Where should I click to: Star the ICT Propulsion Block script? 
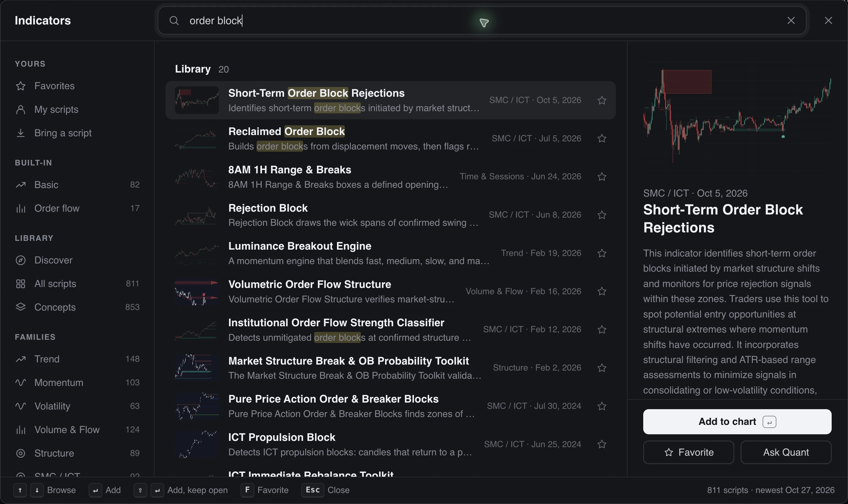(602, 444)
